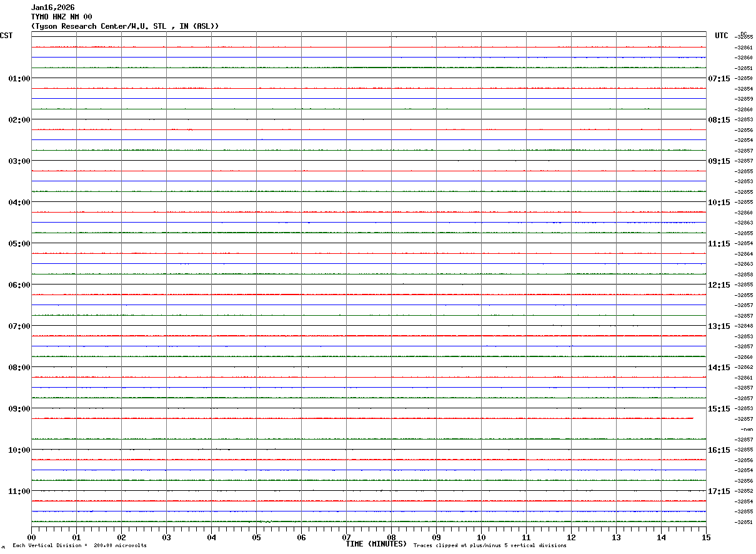The height and width of the screenshot is (554, 756).
Task: Select the 06:00 CST hour label
Action: click(19, 285)
